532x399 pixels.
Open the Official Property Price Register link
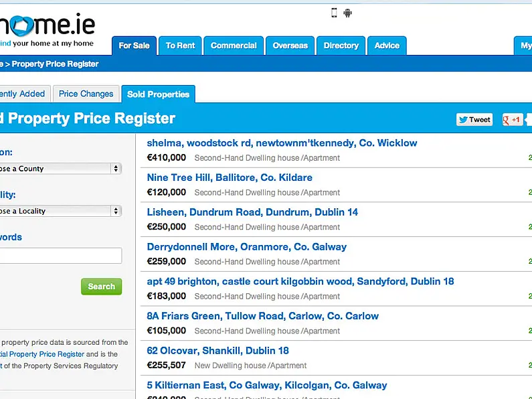(x=42, y=354)
